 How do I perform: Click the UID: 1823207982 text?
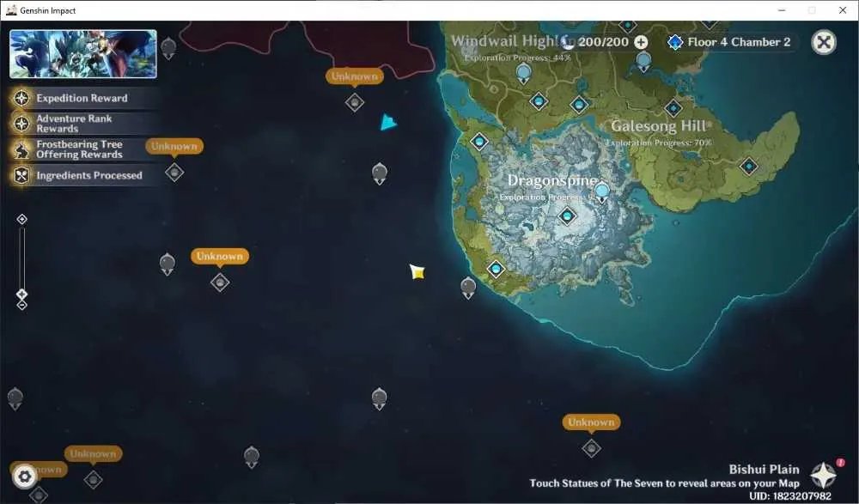(790, 496)
